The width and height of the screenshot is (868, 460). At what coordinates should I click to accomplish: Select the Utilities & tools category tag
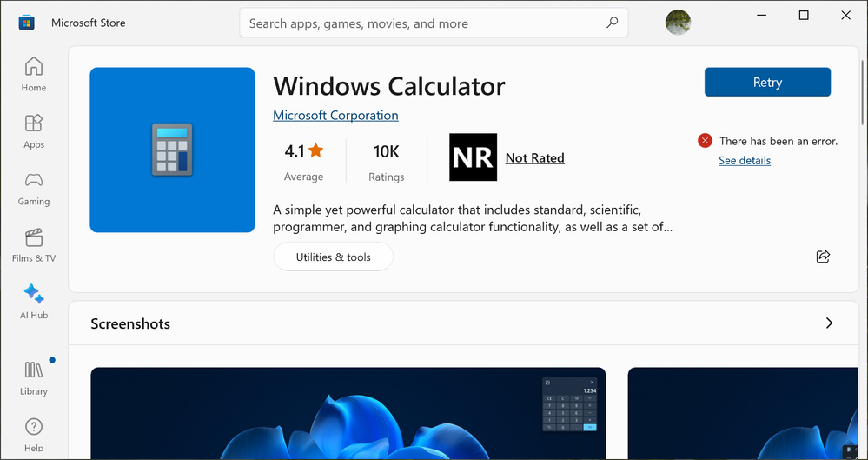tap(334, 257)
